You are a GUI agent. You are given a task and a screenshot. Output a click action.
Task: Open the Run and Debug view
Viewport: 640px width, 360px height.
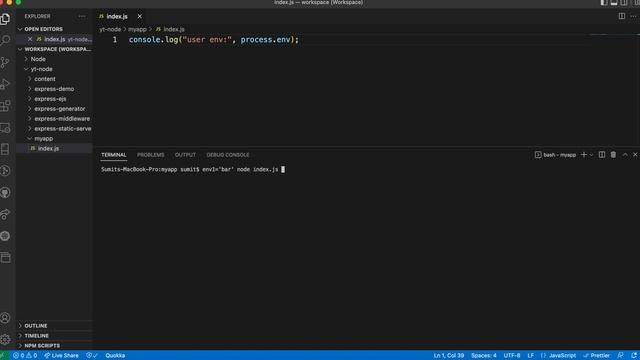pos(5,84)
